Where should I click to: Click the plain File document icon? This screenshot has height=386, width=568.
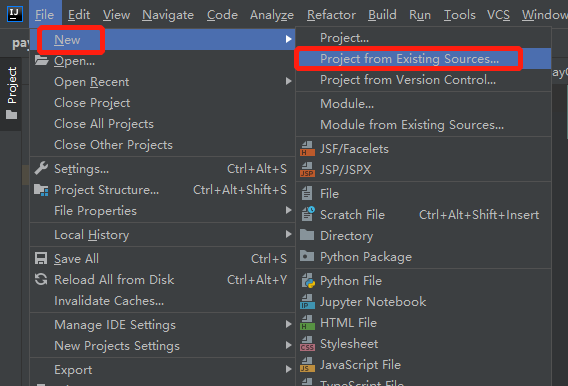(x=307, y=193)
